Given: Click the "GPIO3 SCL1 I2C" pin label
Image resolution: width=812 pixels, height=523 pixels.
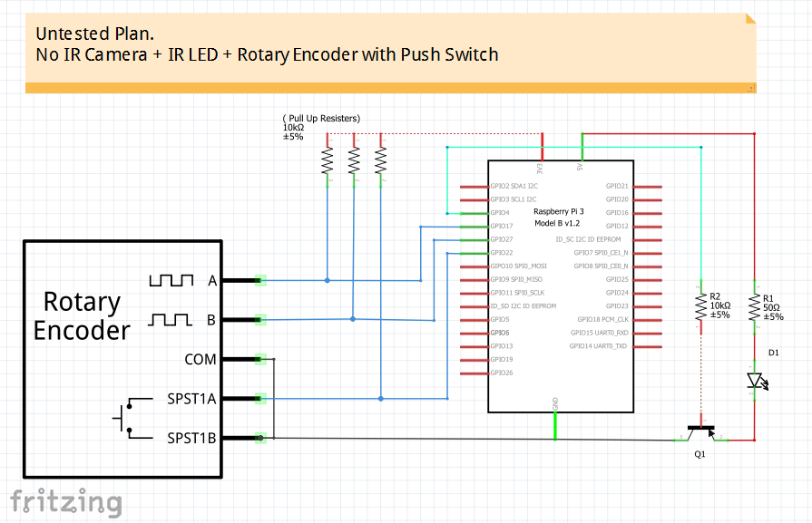Looking at the screenshot, I should 514,199.
